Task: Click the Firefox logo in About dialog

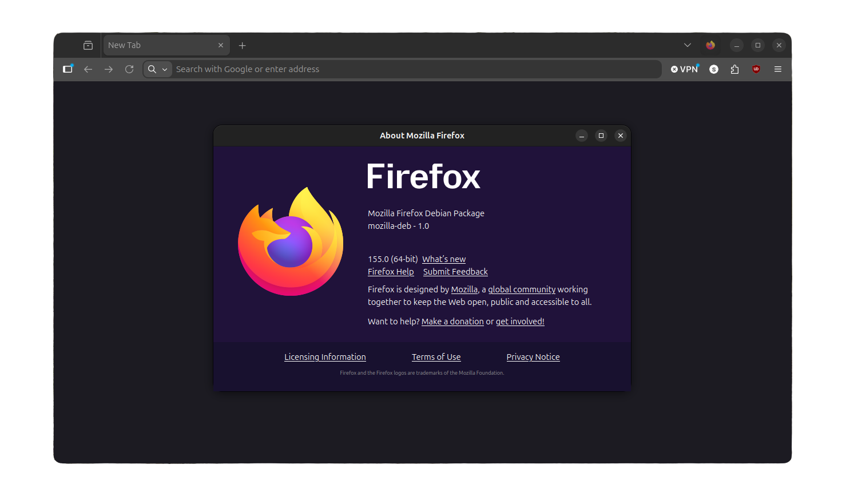Action: tap(291, 241)
